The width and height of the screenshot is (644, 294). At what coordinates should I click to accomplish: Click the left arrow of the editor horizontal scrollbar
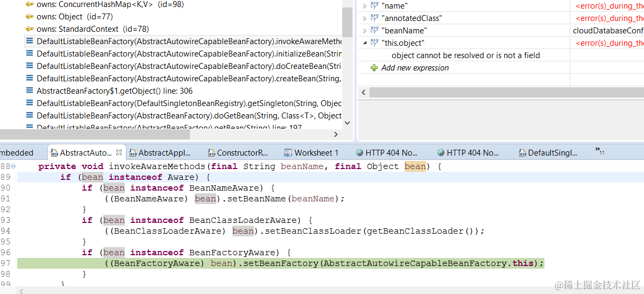22,291
